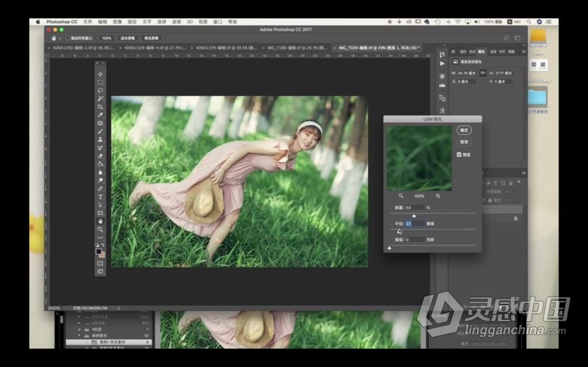Click the Threshold slider handle

click(389, 248)
